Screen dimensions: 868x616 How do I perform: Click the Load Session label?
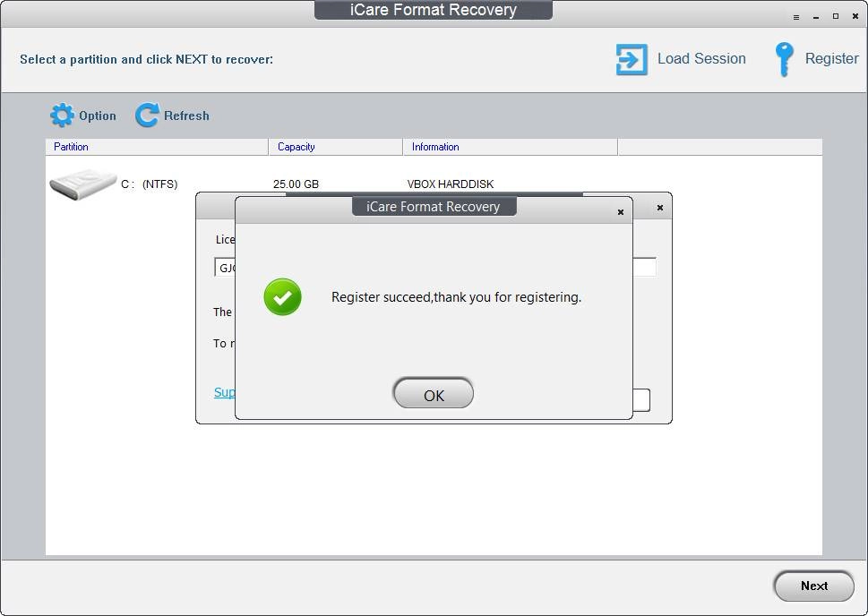[x=701, y=59]
